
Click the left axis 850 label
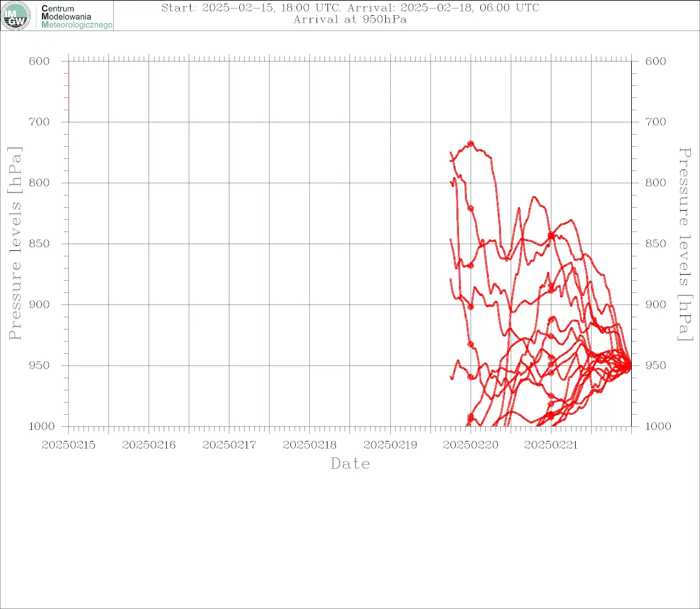pyautogui.click(x=40, y=244)
